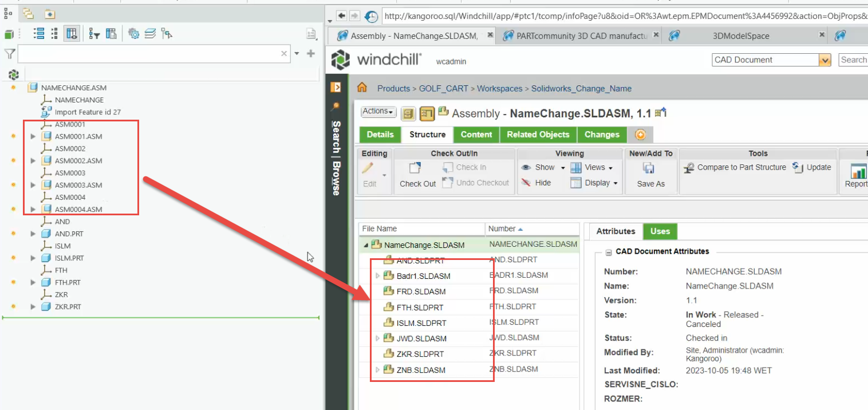868x410 pixels.
Task: Open the Changes tab
Action: pos(602,135)
